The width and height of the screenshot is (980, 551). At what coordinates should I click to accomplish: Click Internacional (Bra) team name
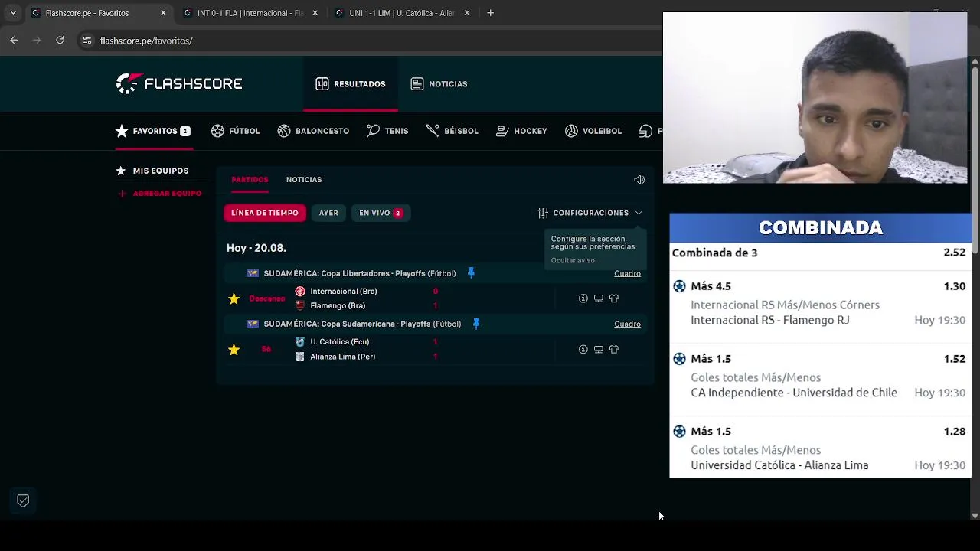pyautogui.click(x=344, y=292)
